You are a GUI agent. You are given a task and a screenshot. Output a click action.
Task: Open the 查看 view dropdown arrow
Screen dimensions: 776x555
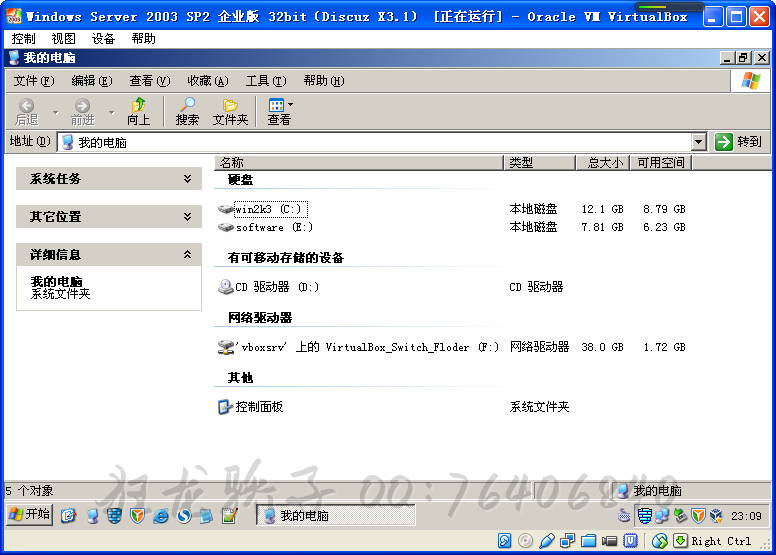pyautogui.click(x=291, y=104)
